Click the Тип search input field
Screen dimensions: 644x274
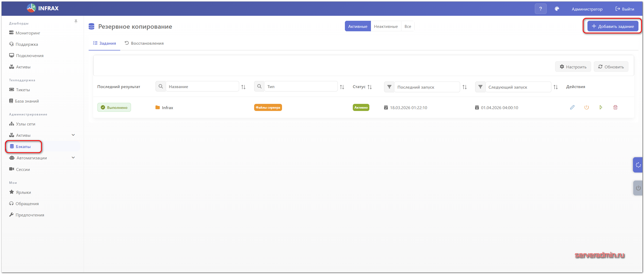[x=300, y=87]
